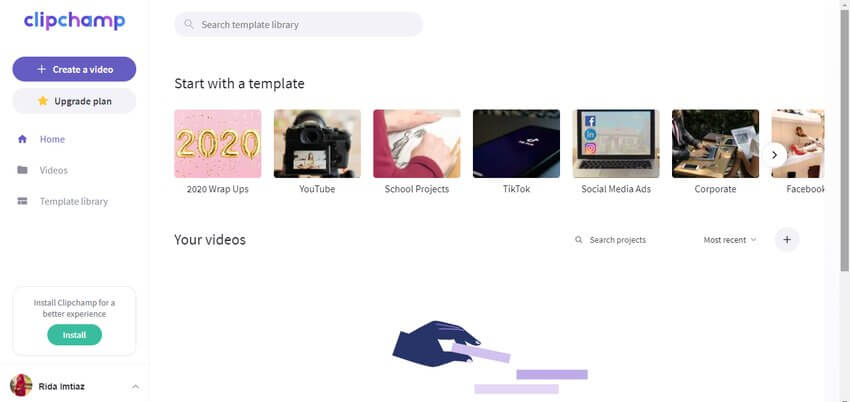
Task: Click the Template library grid icon
Action: (x=22, y=201)
